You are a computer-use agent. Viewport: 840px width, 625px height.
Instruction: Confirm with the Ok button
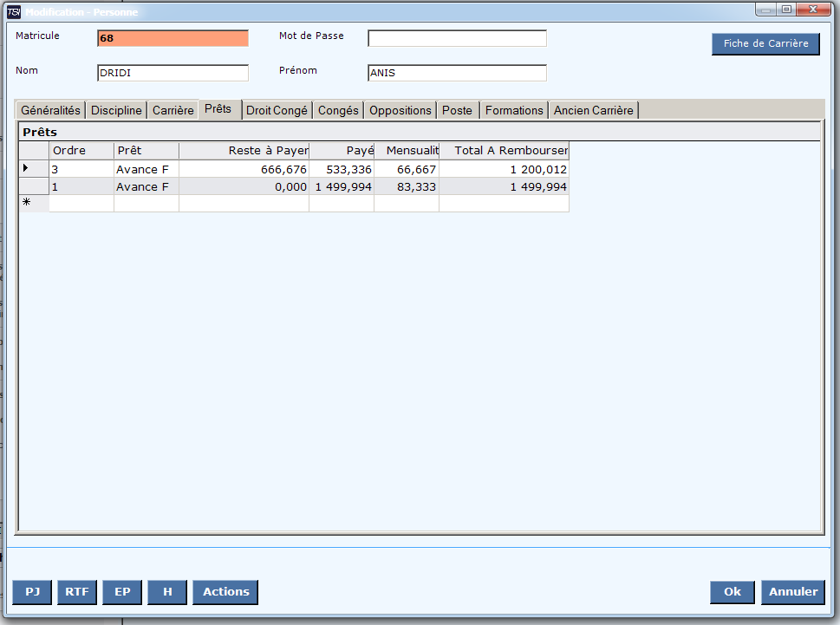point(733,592)
